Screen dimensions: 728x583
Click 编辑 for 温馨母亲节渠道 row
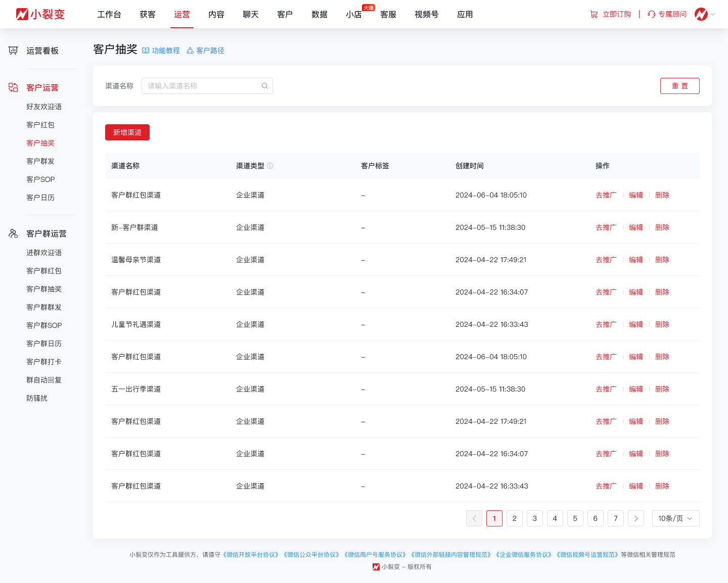point(636,260)
